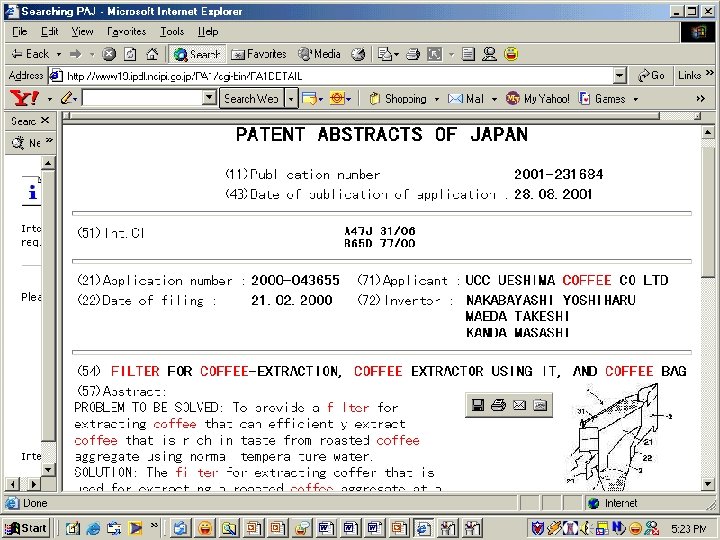This screenshot has width=720, height=540.
Task: Open My Yahoo! toolbar button
Action: (x=537, y=99)
